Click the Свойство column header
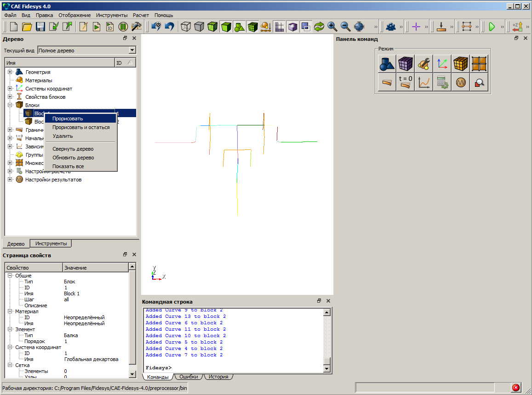Screen dimensions: 532x395 pyautogui.click(x=34, y=267)
